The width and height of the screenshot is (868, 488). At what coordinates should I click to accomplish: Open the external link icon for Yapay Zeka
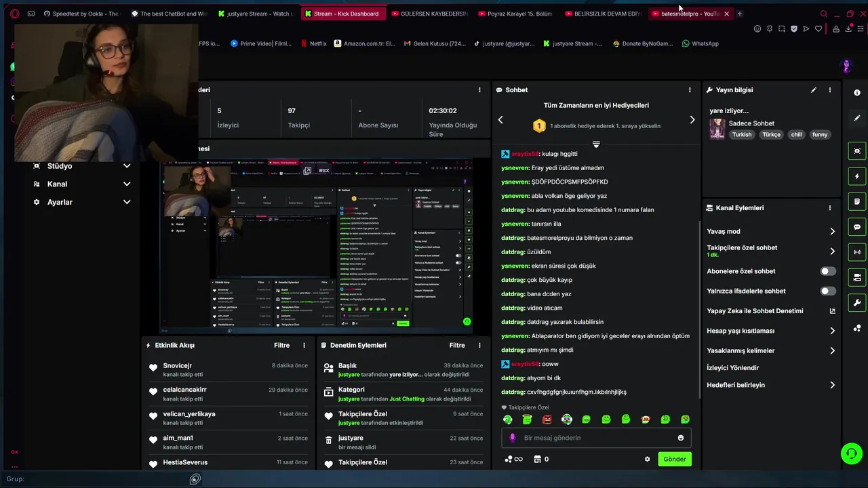pos(832,311)
